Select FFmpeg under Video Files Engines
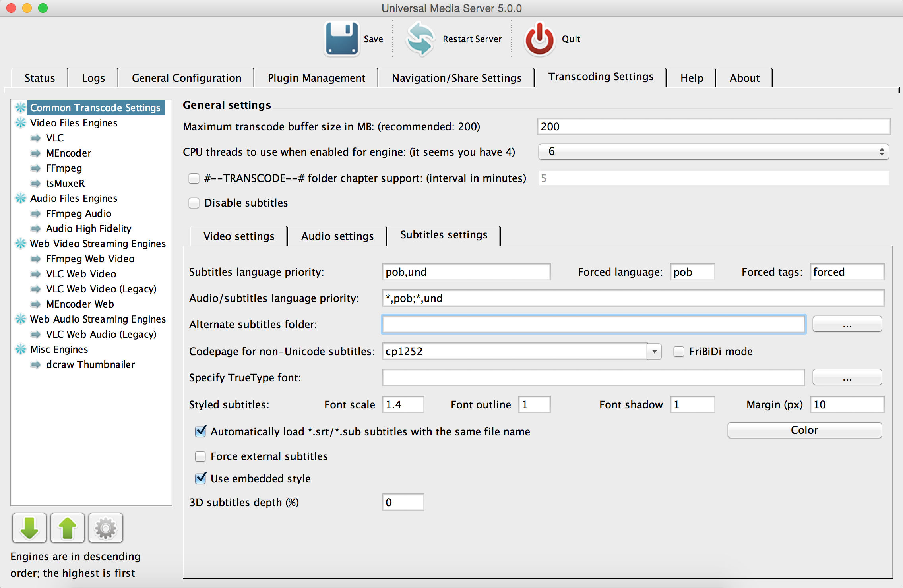Image resolution: width=903 pixels, height=588 pixels. (x=64, y=168)
